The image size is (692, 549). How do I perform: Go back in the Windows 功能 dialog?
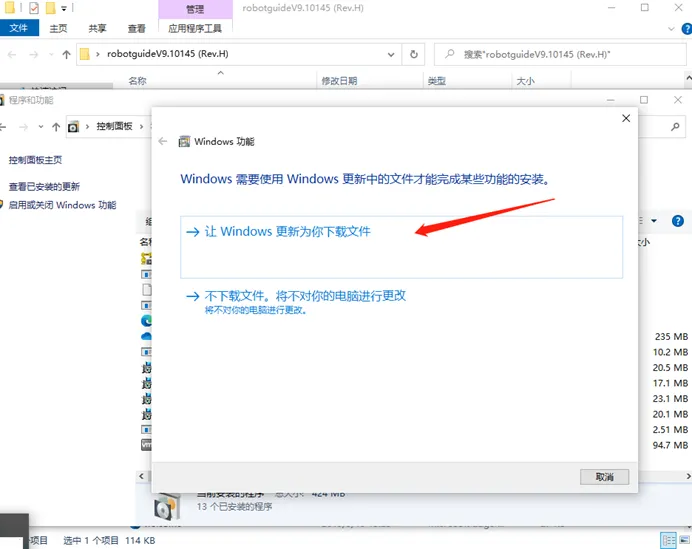163,141
